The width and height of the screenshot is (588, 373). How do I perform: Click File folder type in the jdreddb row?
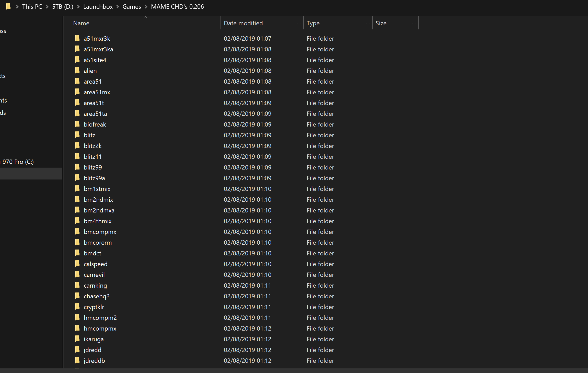click(x=320, y=361)
